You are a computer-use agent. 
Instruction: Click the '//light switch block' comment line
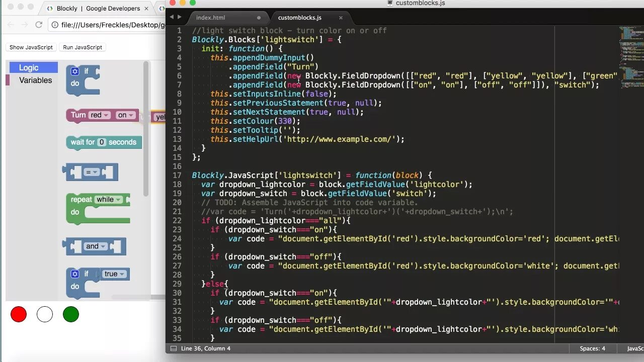click(x=289, y=31)
